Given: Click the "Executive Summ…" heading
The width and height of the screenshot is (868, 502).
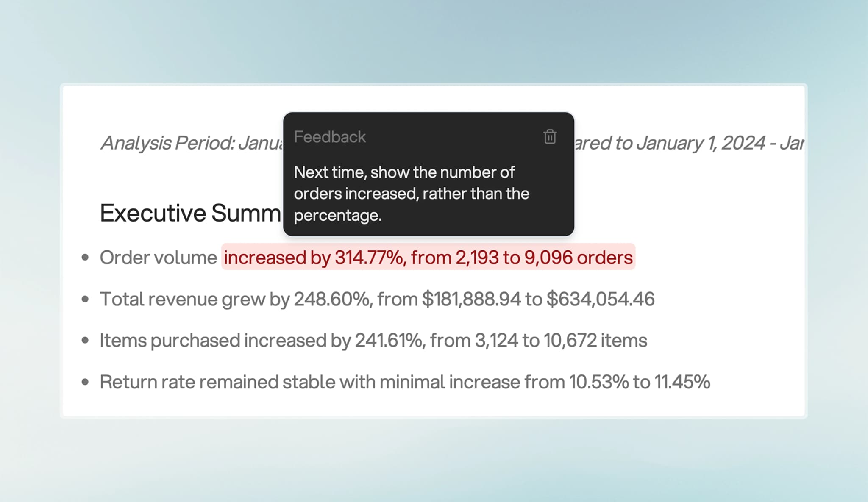Looking at the screenshot, I should tap(190, 213).
